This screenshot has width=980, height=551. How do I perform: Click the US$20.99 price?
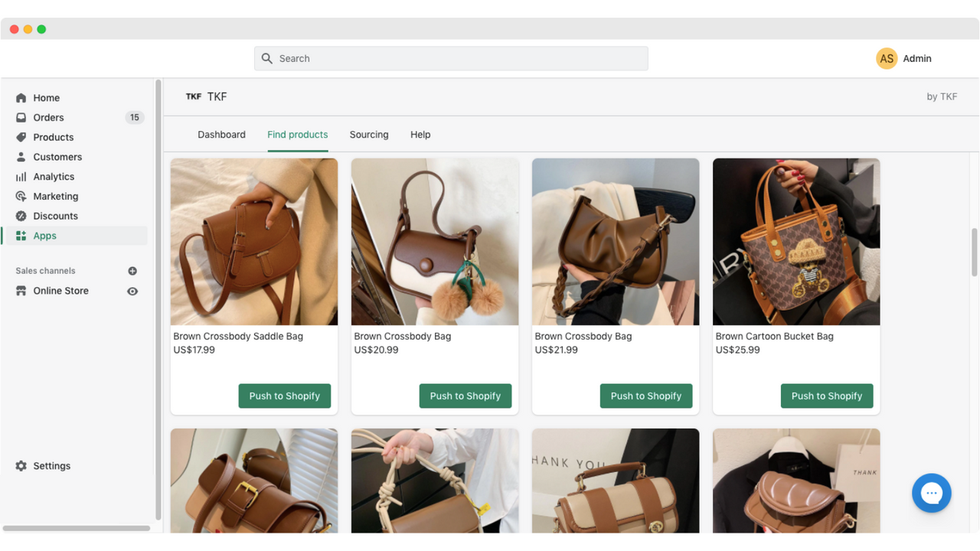[376, 350]
